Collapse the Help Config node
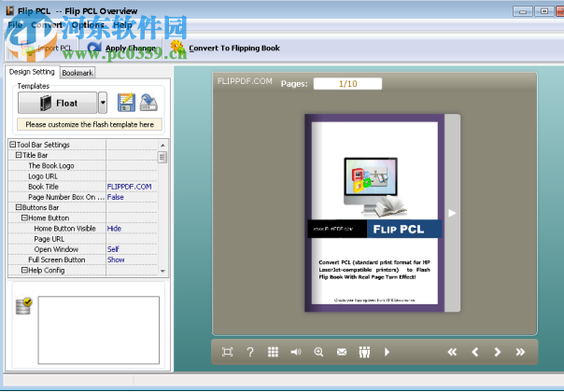The width and height of the screenshot is (564, 392). (x=24, y=270)
